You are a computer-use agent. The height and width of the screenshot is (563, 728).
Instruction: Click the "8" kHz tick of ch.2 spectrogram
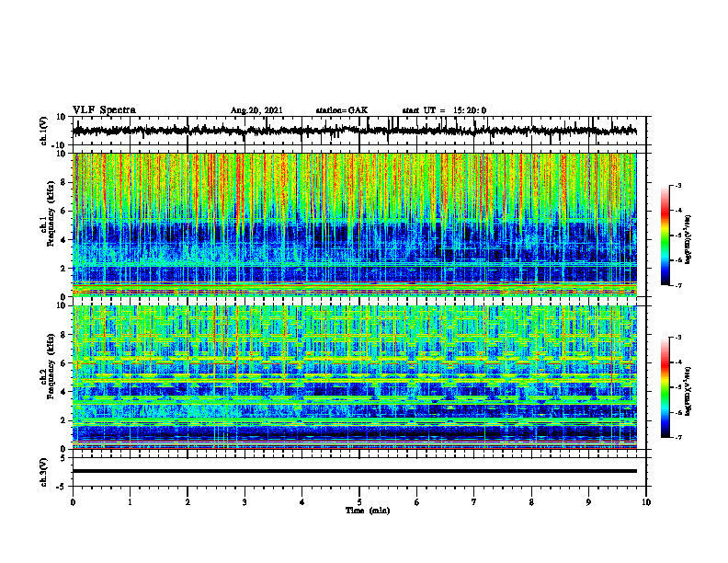coord(63,335)
